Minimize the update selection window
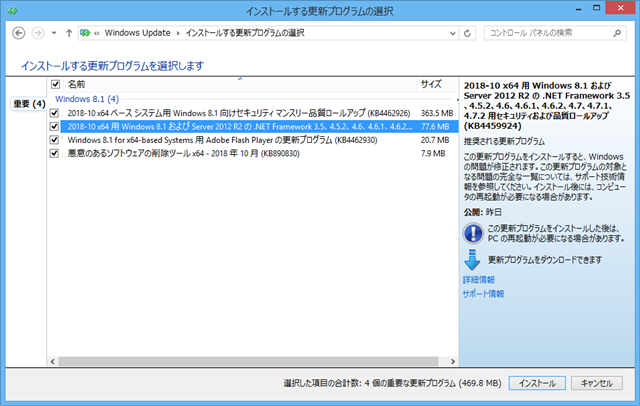 pyautogui.click(x=578, y=9)
